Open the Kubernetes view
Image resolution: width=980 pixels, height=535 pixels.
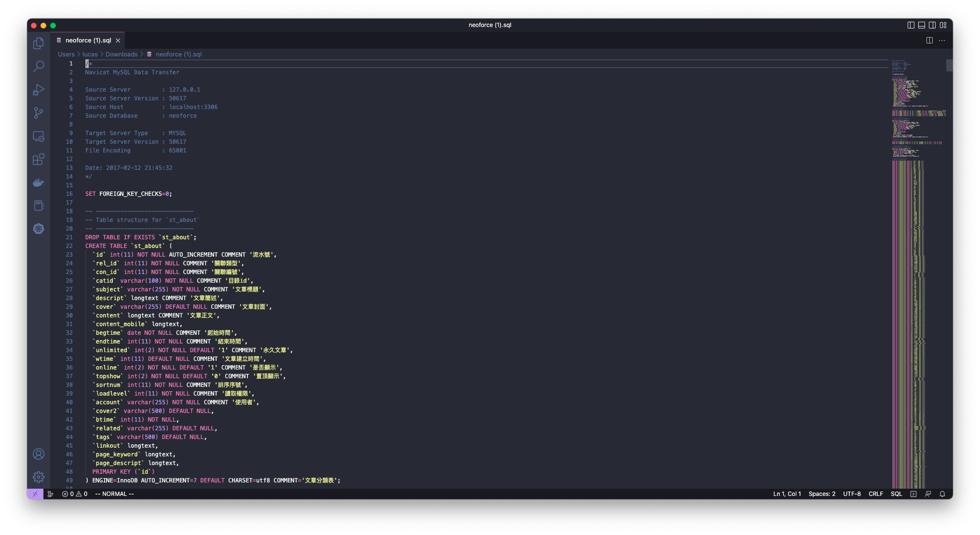pyautogui.click(x=39, y=229)
